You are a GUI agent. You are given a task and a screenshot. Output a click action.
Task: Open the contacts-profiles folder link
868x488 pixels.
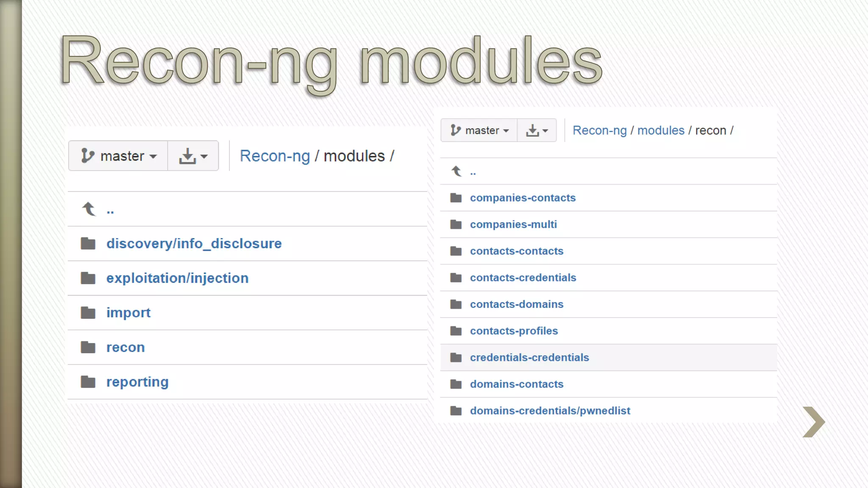(514, 331)
